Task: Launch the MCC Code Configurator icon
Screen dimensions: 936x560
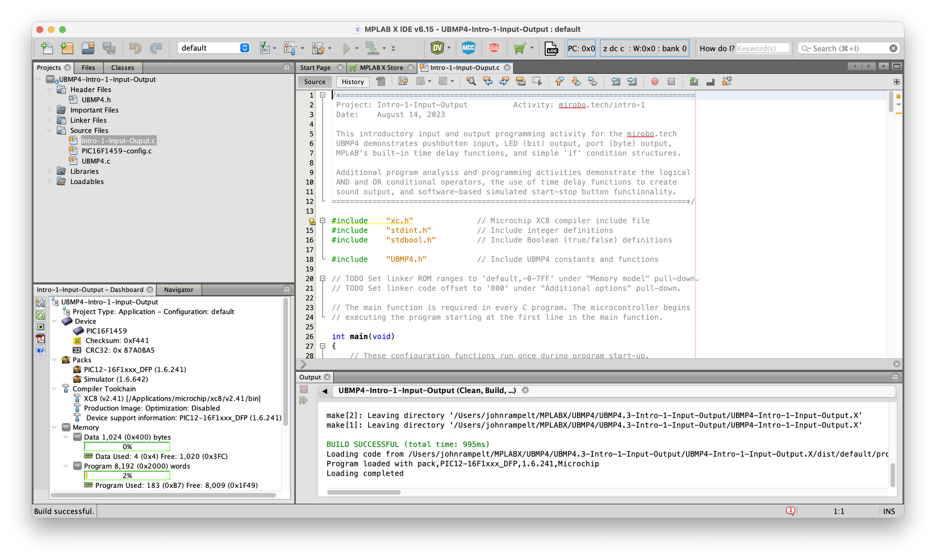Action: point(468,48)
